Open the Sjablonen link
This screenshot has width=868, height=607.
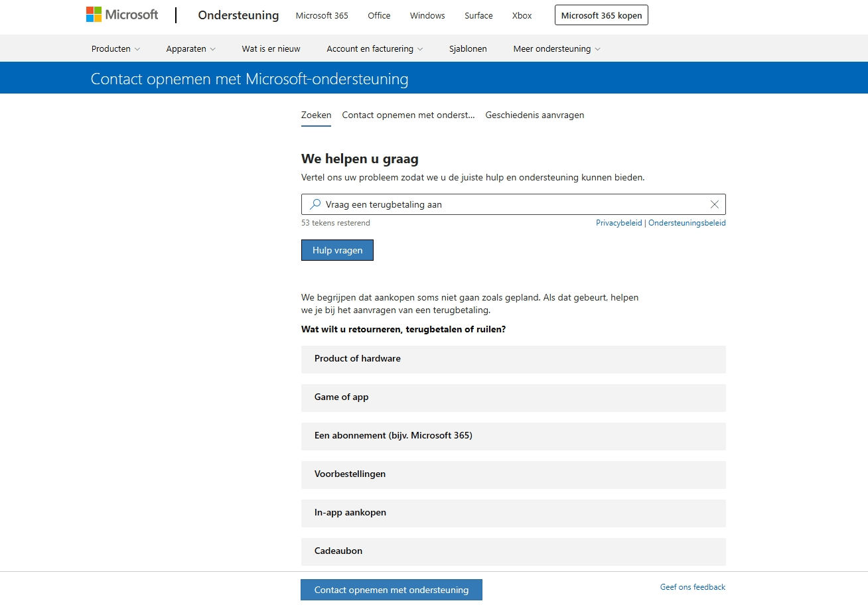(468, 48)
